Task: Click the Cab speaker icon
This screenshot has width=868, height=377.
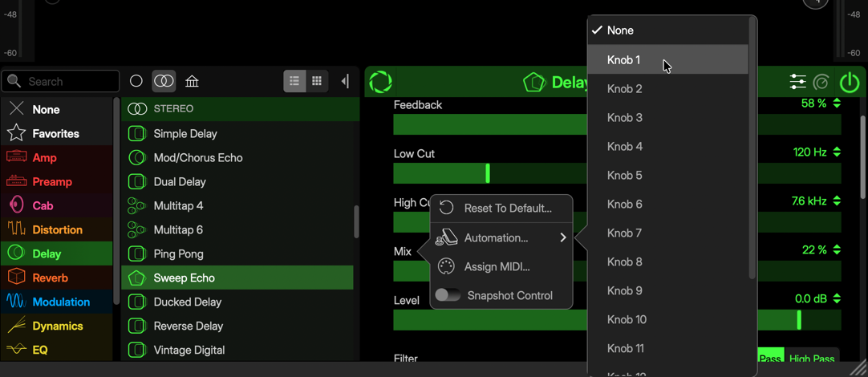Action: pos(17,205)
